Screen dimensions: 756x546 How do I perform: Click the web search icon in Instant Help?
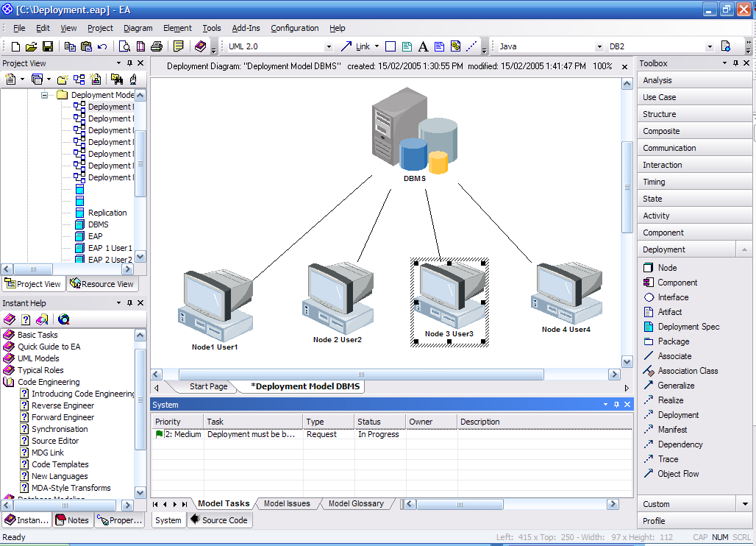click(63, 319)
